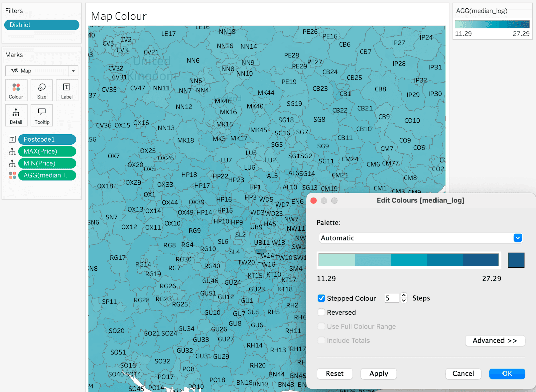Click the Colour marks card icon

click(16, 90)
